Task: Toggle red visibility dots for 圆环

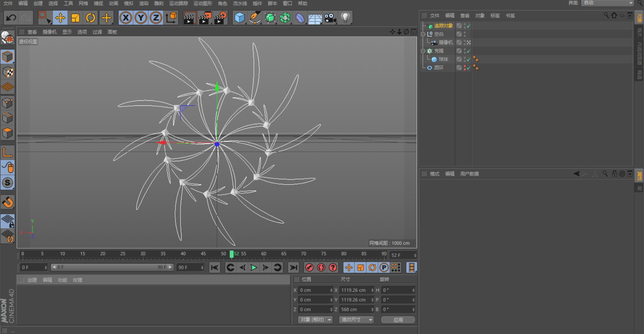Action: [x=465, y=68]
